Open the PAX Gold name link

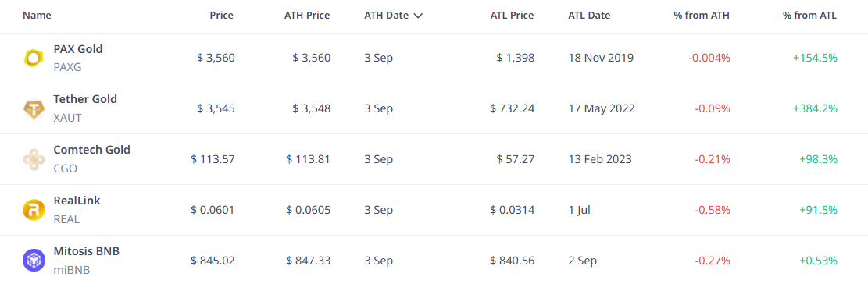coord(78,49)
